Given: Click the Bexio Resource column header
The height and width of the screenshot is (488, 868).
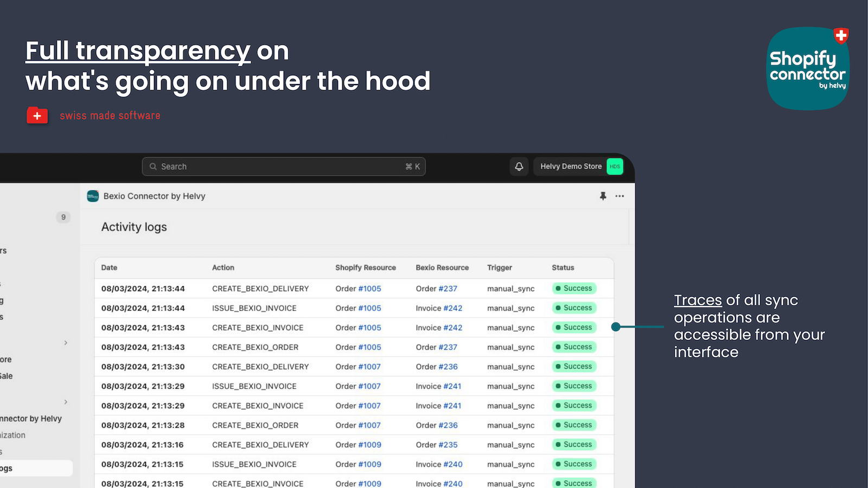Looking at the screenshot, I should [x=442, y=268].
